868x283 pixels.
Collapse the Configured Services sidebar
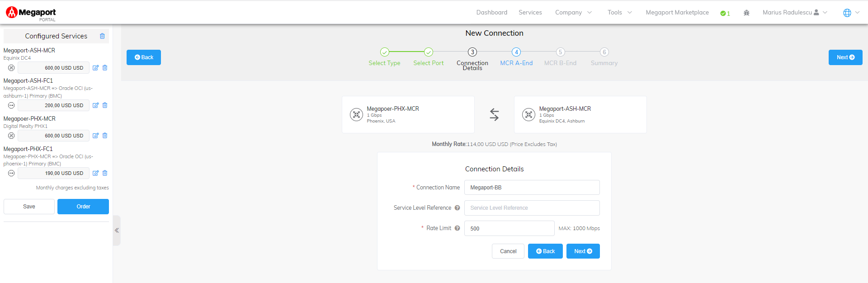(117, 231)
